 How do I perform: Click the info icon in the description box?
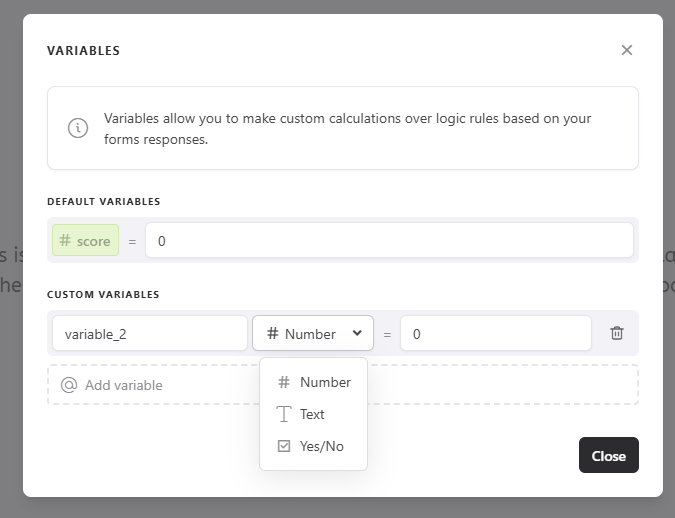click(77, 128)
